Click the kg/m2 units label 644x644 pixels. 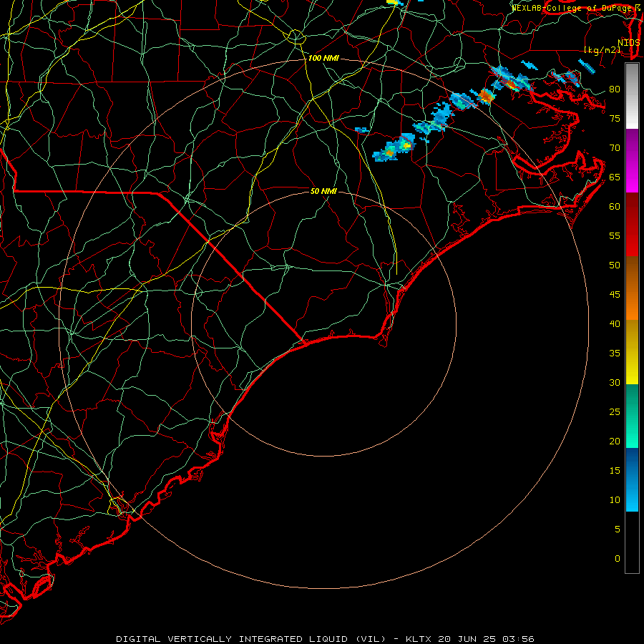[602, 50]
